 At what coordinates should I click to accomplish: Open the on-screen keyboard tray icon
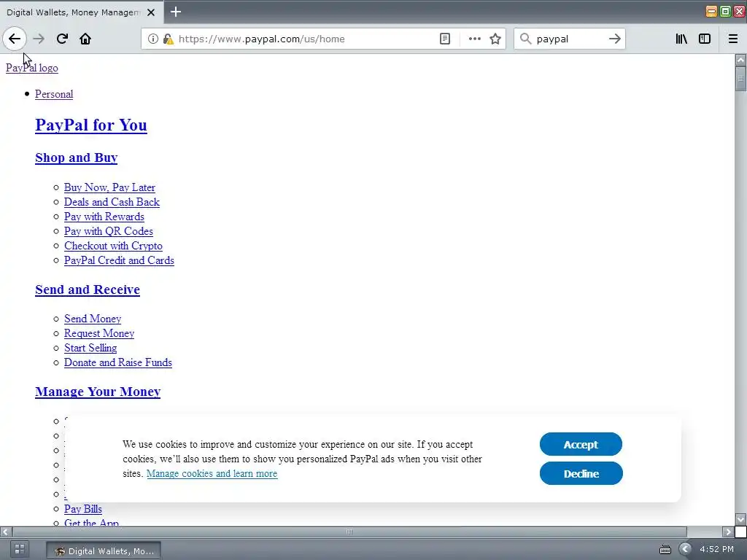click(665, 550)
